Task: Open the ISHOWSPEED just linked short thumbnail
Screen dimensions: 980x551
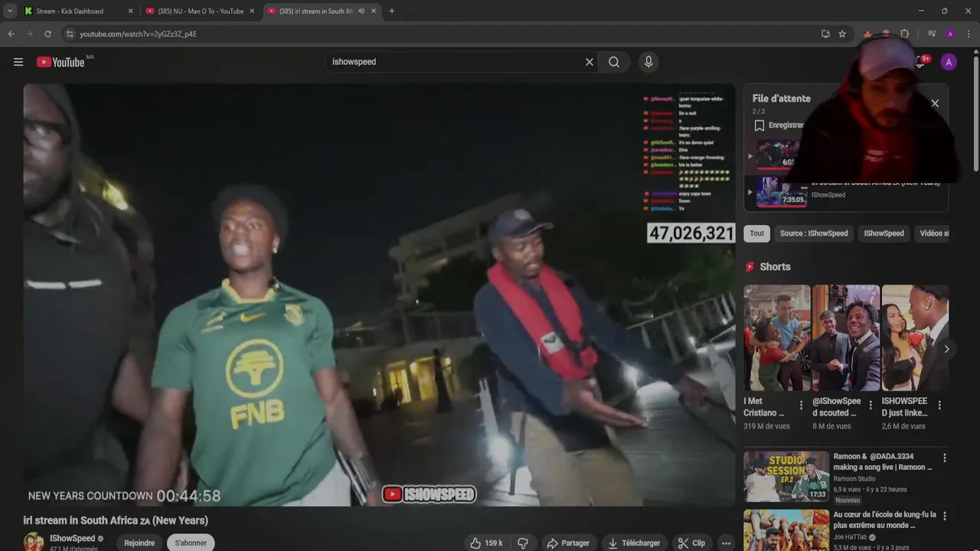Action: coord(915,337)
